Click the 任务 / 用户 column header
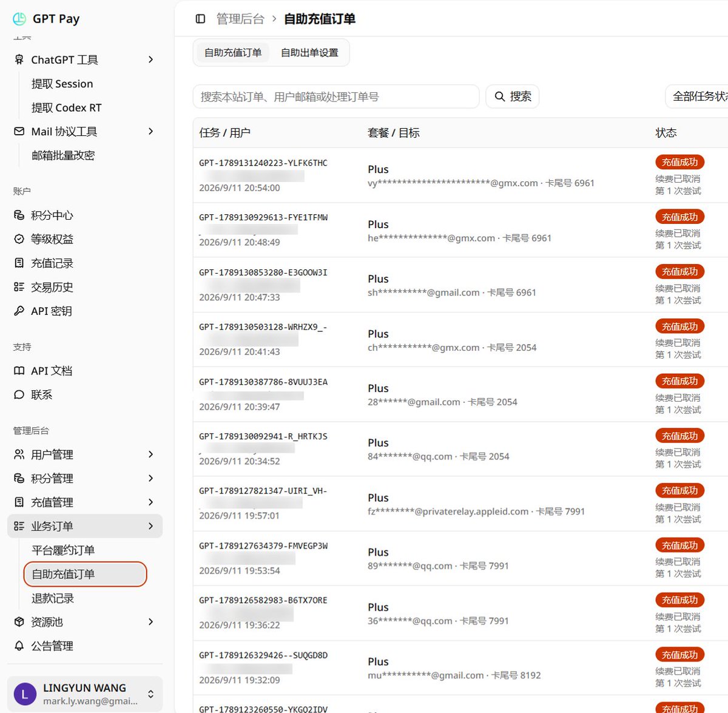 (x=224, y=133)
